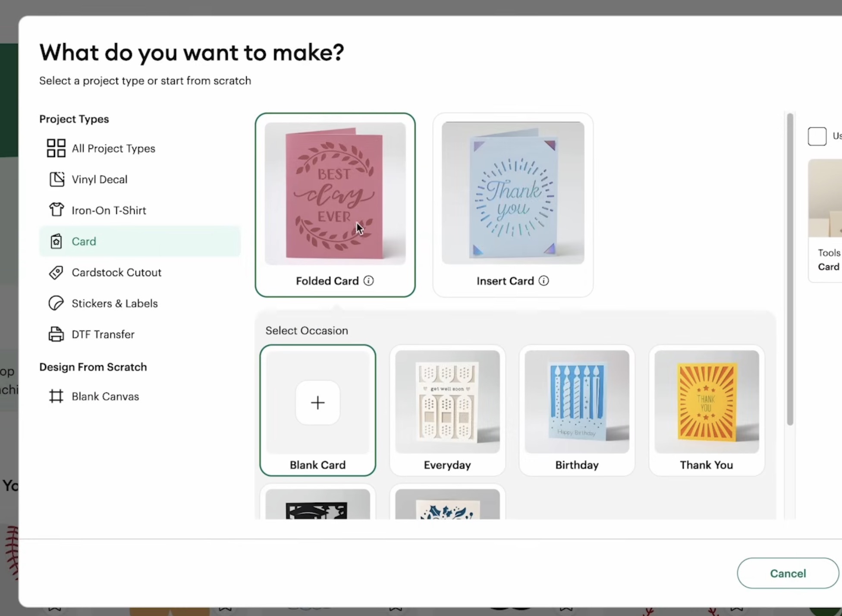Open the Folded Card info tooltip

pyautogui.click(x=369, y=280)
